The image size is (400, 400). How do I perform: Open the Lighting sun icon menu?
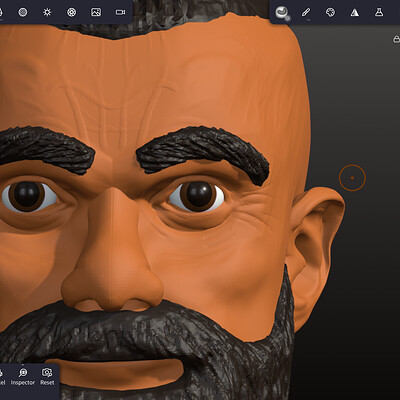47,12
